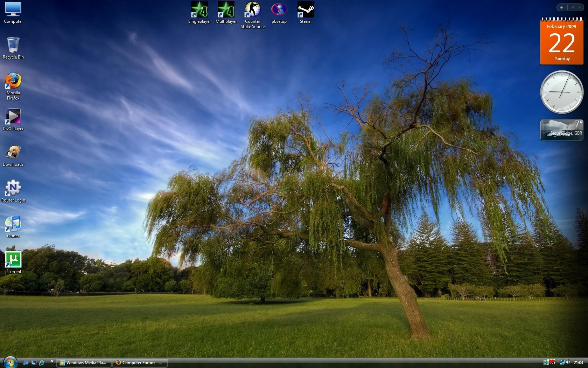Viewport: 588px width, 368px height.
Task: Open the Windows Start menu orb
Action: (x=10, y=362)
